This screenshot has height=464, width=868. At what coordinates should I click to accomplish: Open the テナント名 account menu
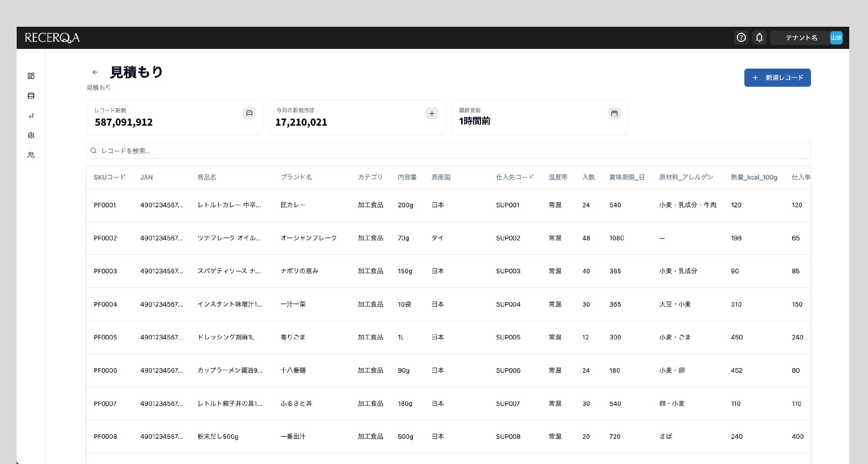801,38
